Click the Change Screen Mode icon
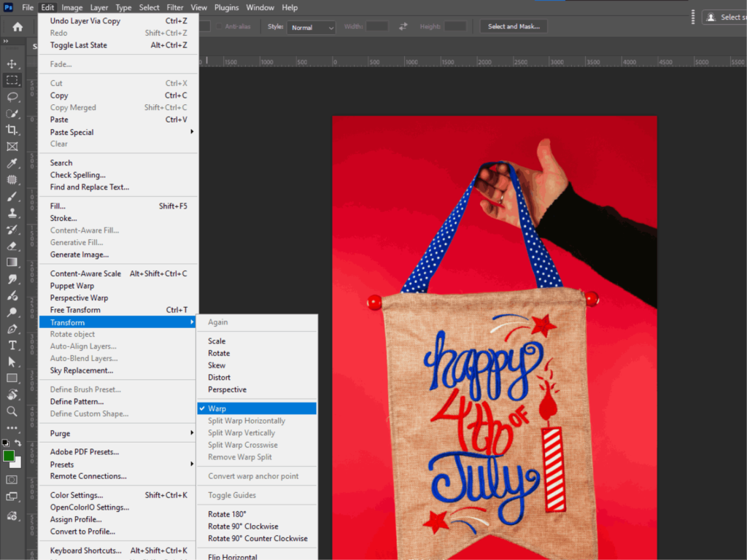This screenshot has width=747, height=560. (12, 497)
